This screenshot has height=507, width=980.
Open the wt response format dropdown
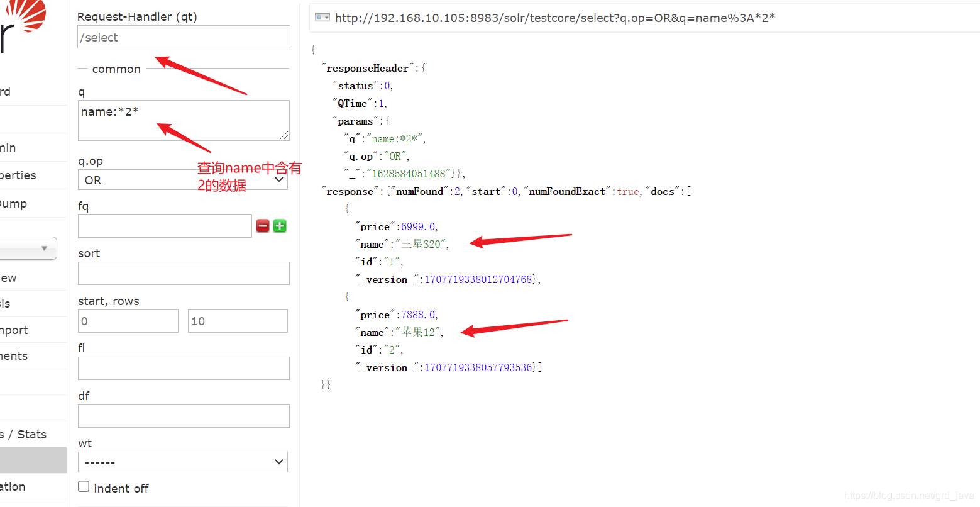coord(183,462)
